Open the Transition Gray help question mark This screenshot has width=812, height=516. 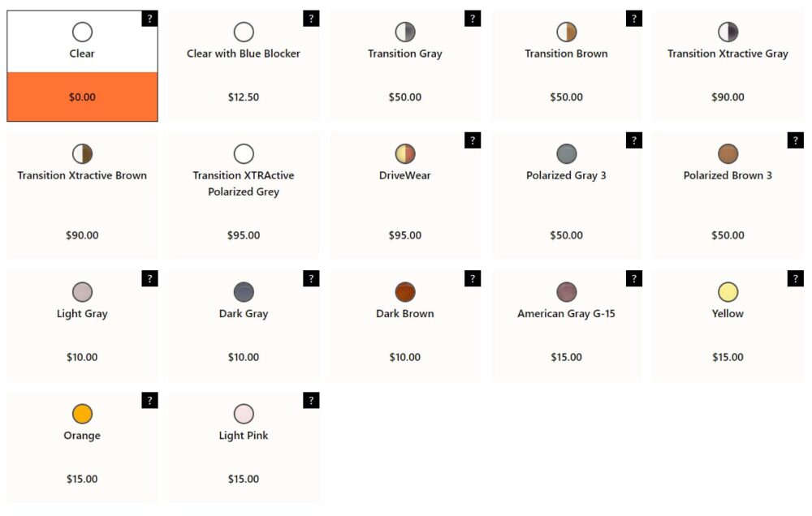click(473, 19)
